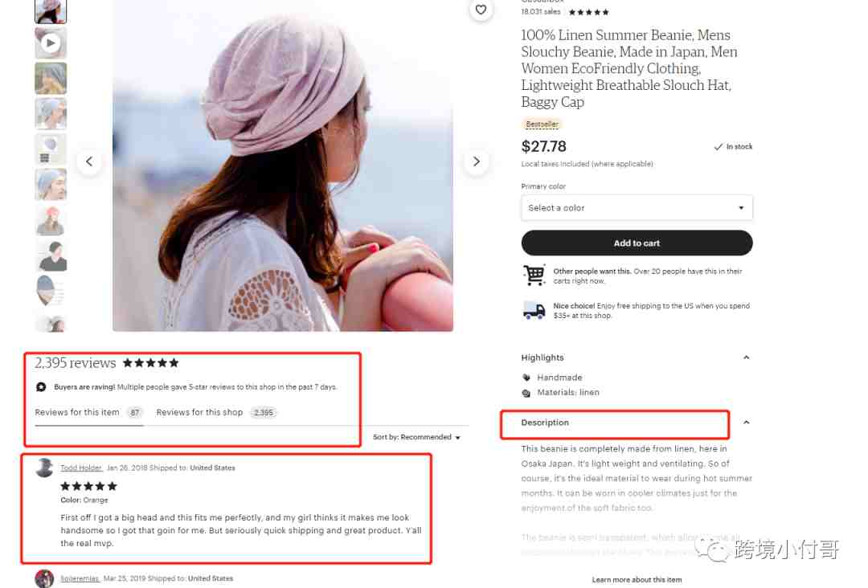
Task: Click Todd Holder's reviewer avatar
Action: click(x=44, y=468)
